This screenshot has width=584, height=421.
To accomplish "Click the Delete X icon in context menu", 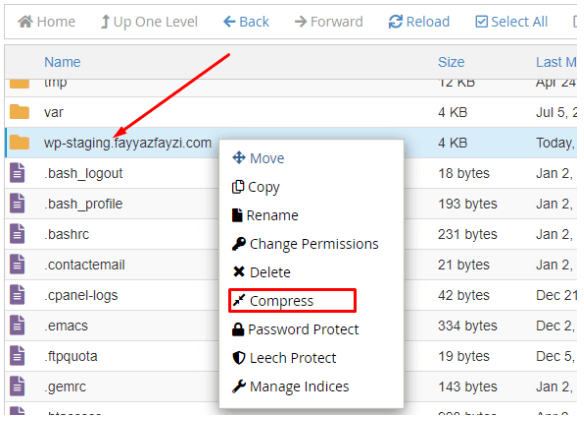I will pos(239,272).
